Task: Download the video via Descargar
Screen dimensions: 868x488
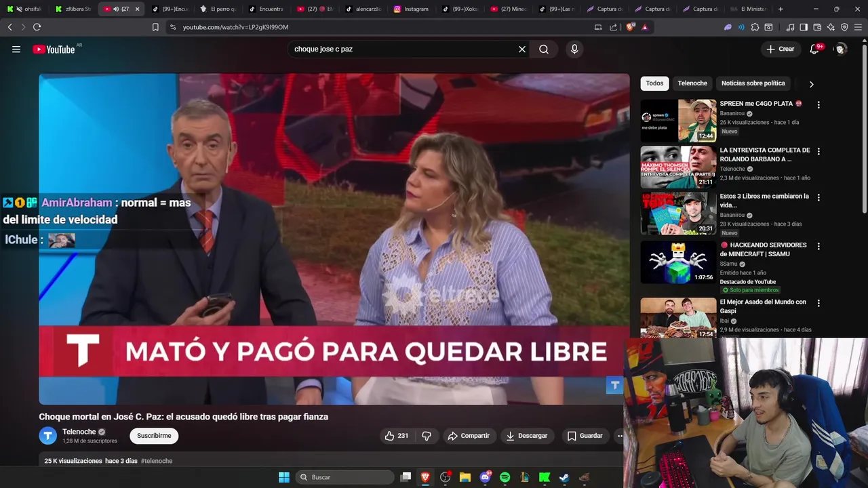Action: 527,436
